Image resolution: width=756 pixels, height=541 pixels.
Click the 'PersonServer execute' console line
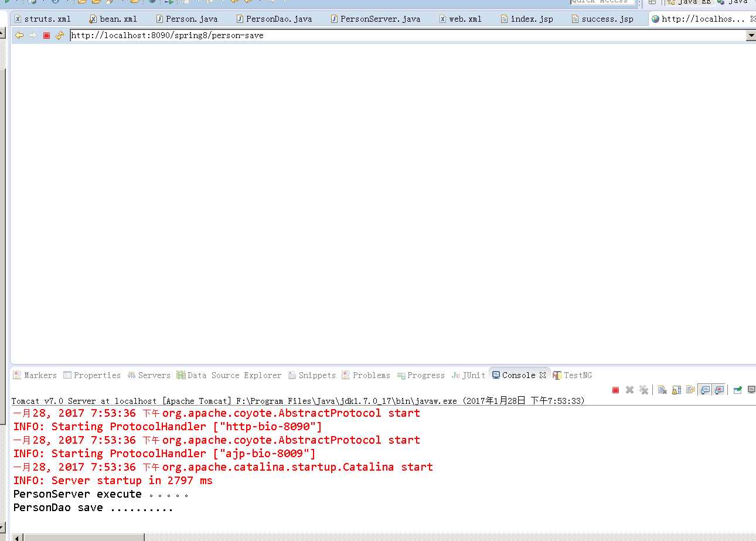tap(101, 494)
